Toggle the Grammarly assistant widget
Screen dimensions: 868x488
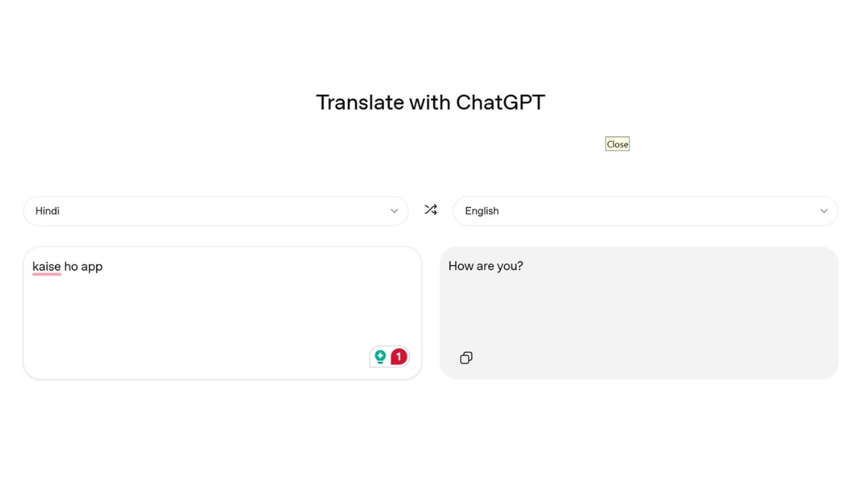pyautogui.click(x=389, y=356)
